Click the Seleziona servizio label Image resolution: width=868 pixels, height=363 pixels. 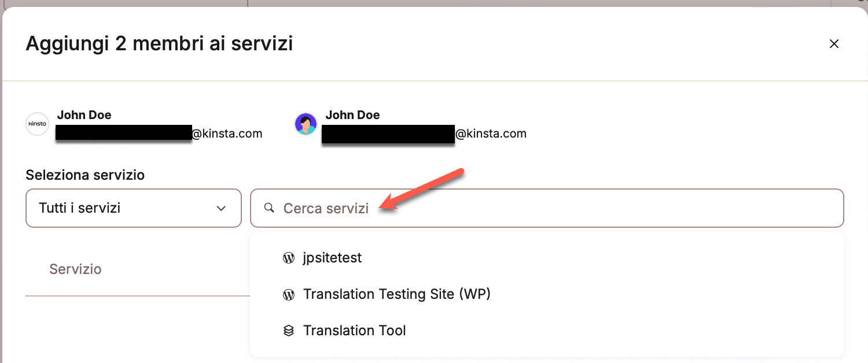tap(85, 175)
